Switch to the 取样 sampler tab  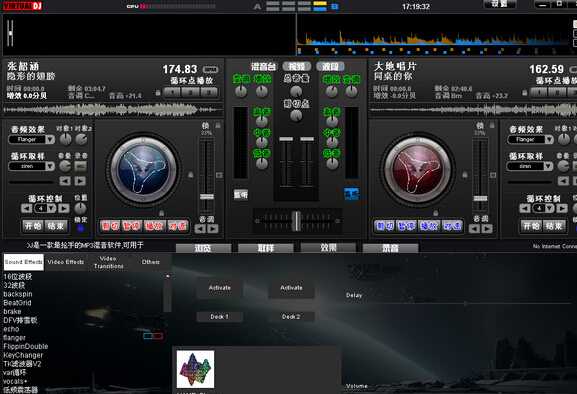266,248
